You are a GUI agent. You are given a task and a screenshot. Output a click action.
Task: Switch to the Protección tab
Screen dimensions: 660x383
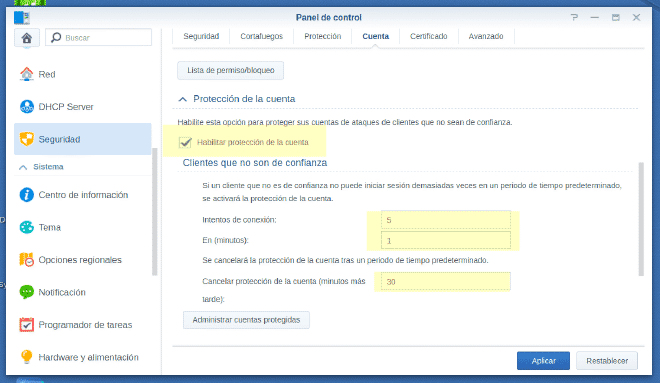tap(322, 36)
